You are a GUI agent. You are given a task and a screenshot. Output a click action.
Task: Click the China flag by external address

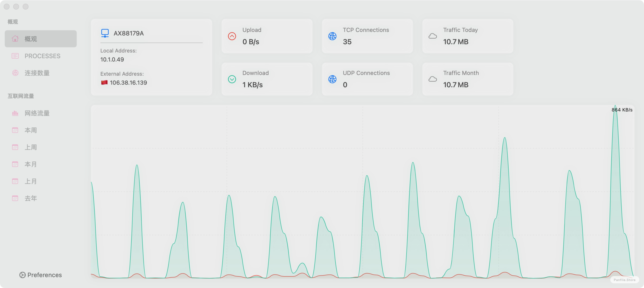coord(104,82)
